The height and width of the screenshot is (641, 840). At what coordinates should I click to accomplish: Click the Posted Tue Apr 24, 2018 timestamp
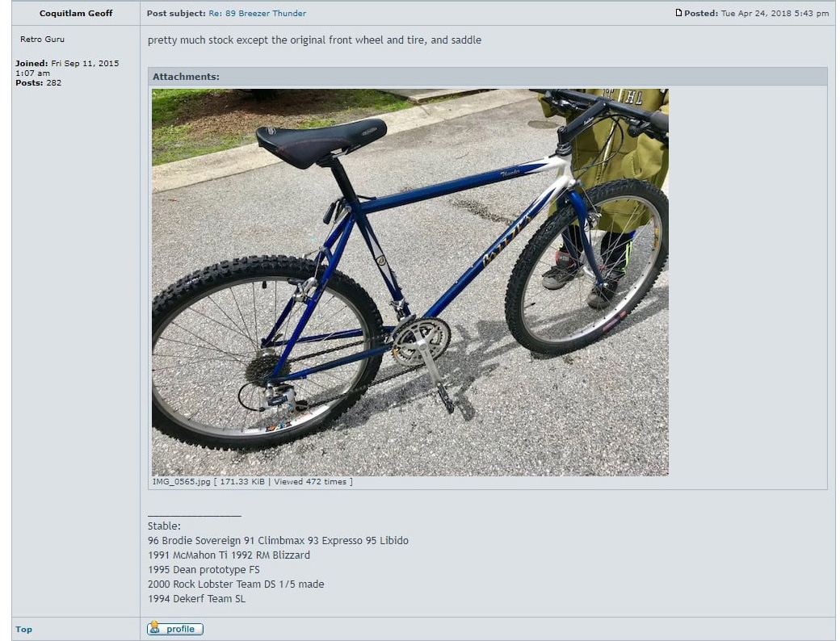[756, 14]
